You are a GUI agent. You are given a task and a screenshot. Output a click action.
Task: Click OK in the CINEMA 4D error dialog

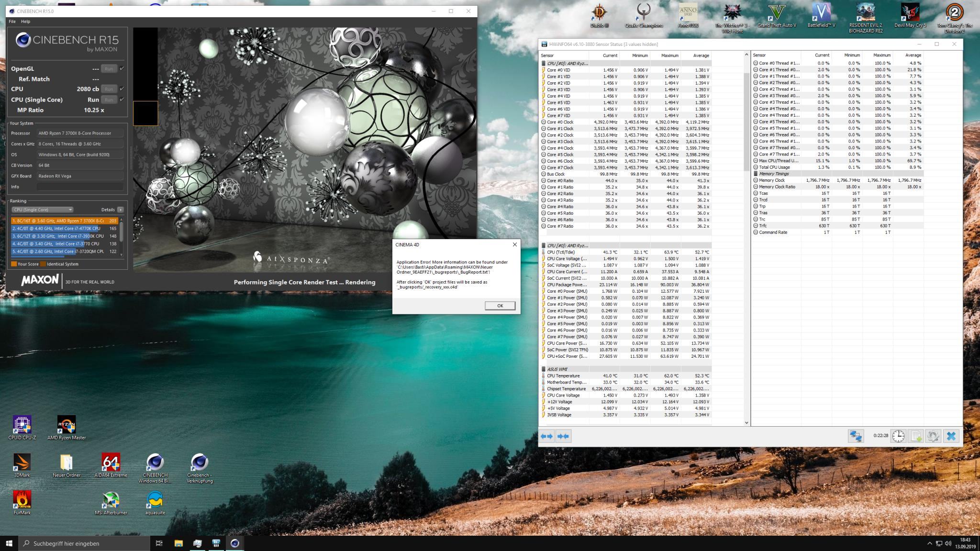(500, 306)
